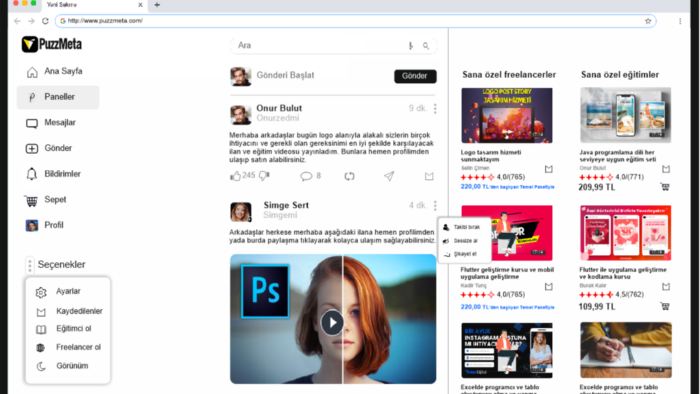This screenshot has width=700, height=394.
Task: Click the search magnifier icon
Action: click(x=426, y=46)
